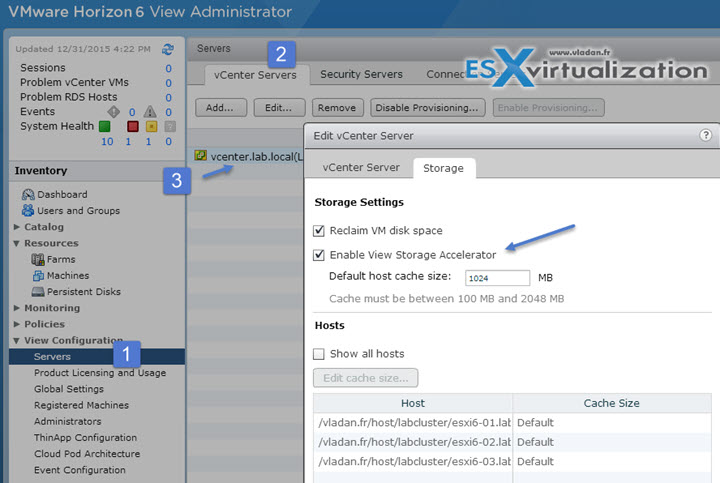Screen dimensions: 720x483
Task: Click the Remove button
Action: [x=338, y=108]
